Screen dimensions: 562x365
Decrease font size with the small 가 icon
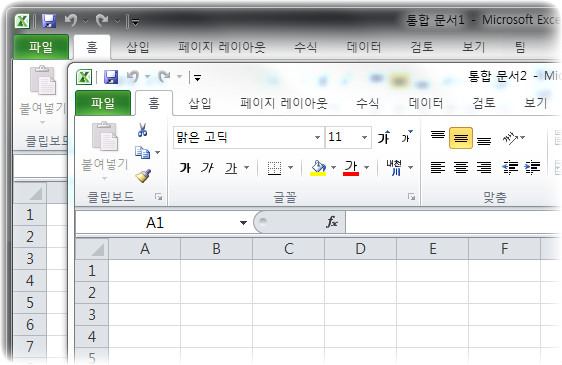tap(406, 137)
